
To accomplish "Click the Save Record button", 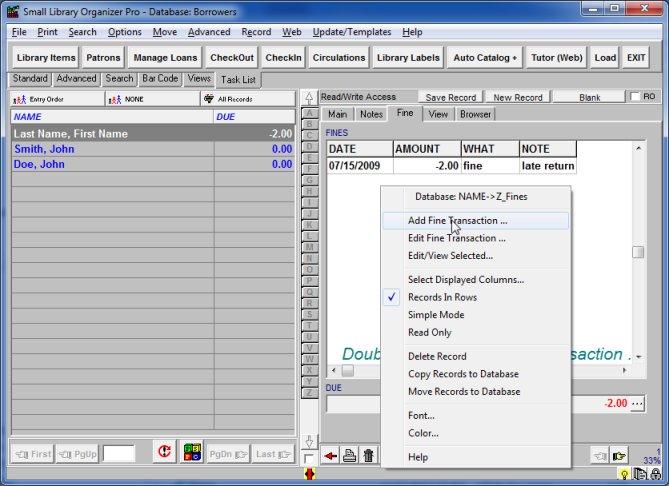I will (451, 97).
